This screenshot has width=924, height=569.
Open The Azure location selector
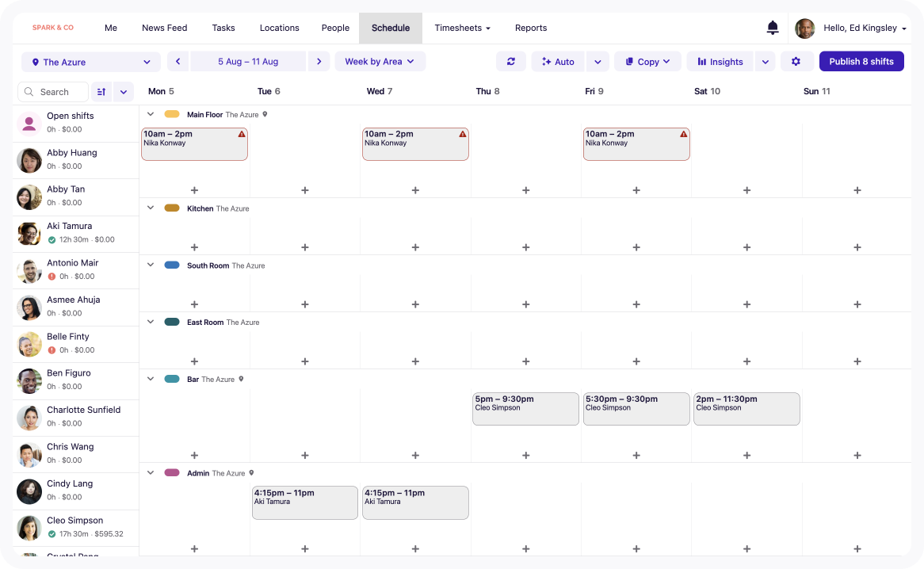[90, 61]
